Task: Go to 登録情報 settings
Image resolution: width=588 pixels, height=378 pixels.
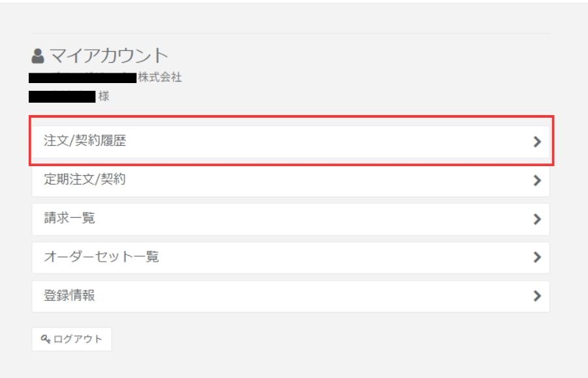Action: pyautogui.click(x=291, y=296)
